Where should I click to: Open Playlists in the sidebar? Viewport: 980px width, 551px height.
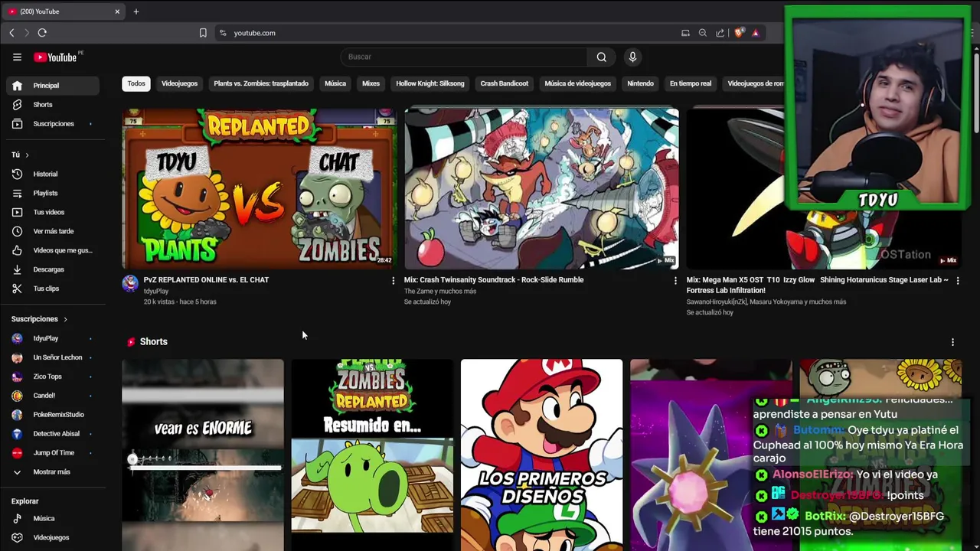click(x=52, y=194)
